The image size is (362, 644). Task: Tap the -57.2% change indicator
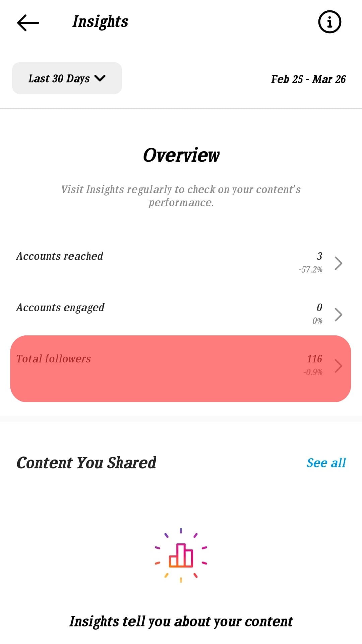[x=310, y=269]
